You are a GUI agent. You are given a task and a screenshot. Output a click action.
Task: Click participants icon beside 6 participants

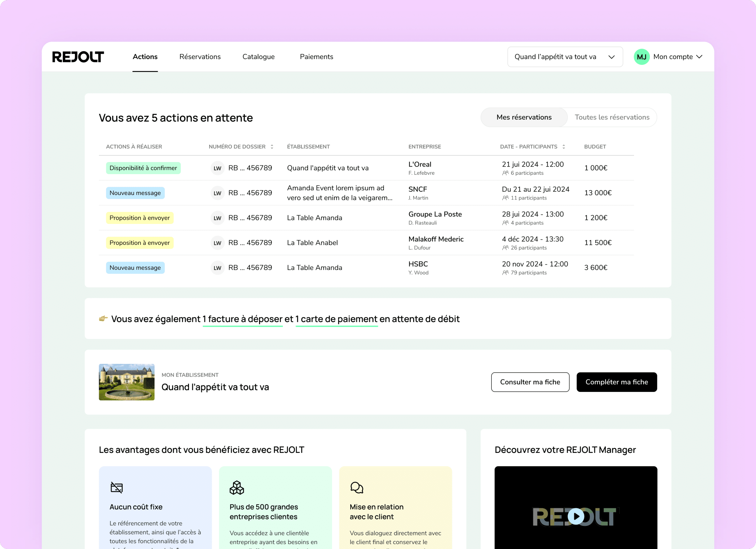(x=505, y=173)
